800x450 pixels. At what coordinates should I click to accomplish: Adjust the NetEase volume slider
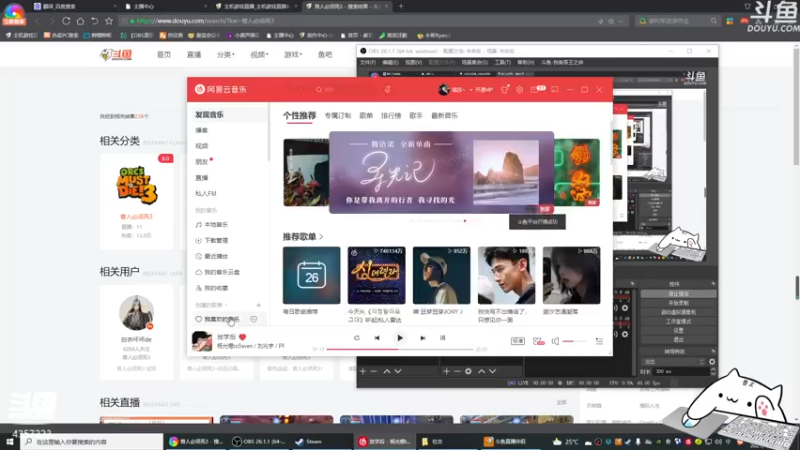(574, 341)
